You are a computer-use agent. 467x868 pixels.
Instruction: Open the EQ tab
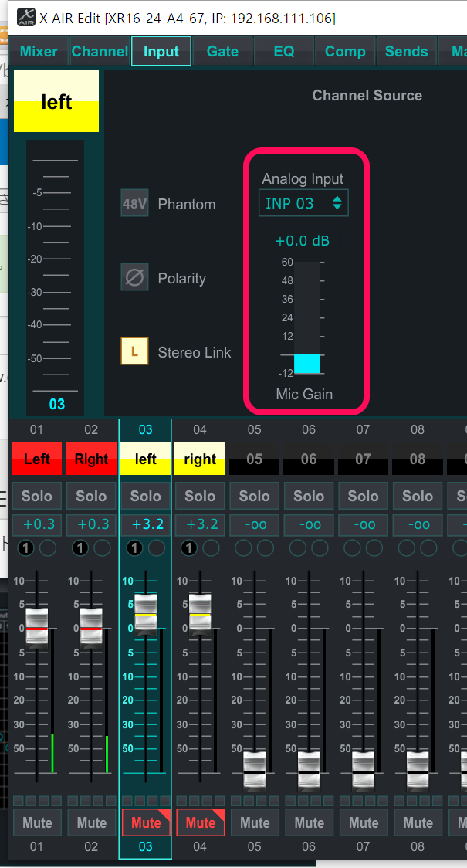(x=284, y=51)
